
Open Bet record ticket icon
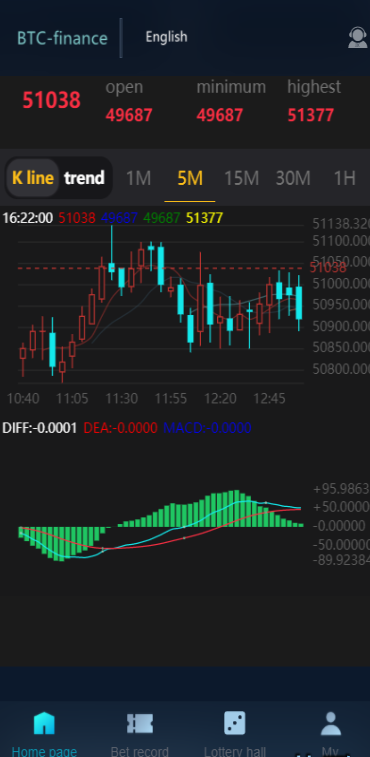(140, 723)
